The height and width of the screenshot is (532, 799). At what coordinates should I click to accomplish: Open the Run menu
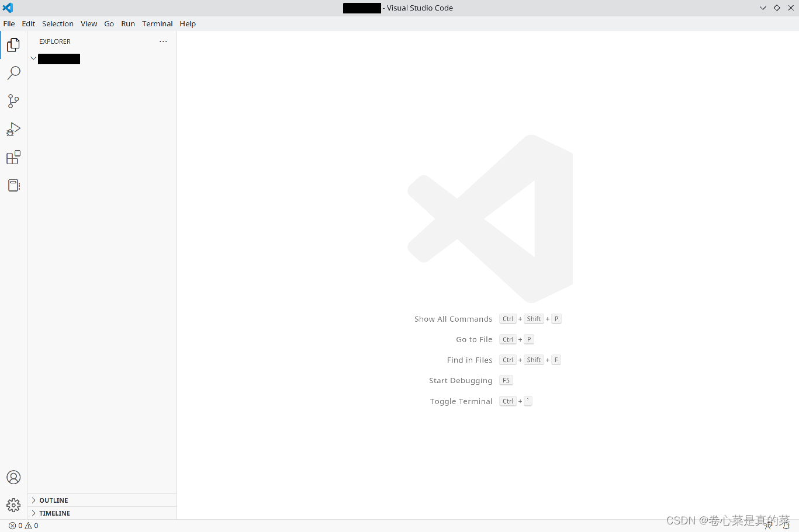click(x=128, y=24)
